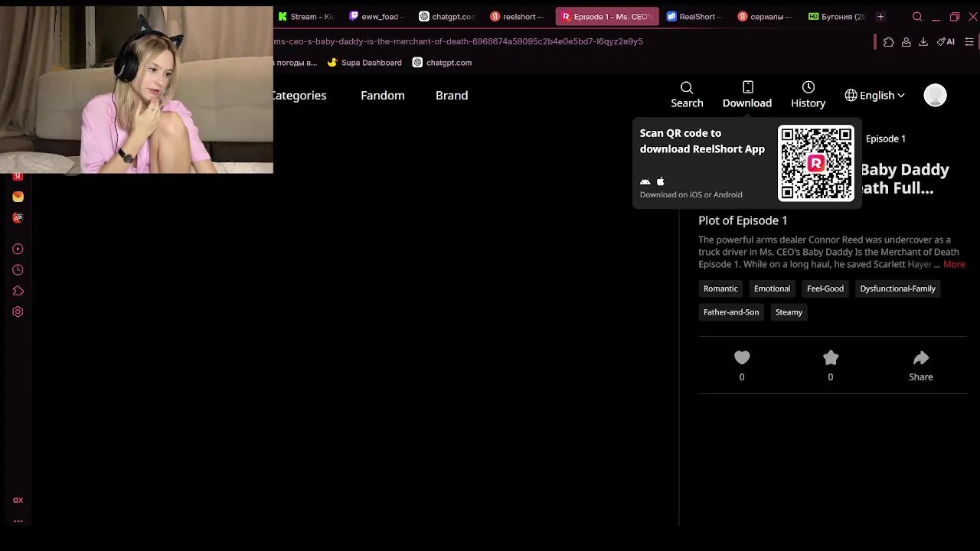Image resolution: width=980 pixels, height=551 pixels.
Task: Open a new browser tab with plus
Action: pyautogui.click(x=880, y=17)
